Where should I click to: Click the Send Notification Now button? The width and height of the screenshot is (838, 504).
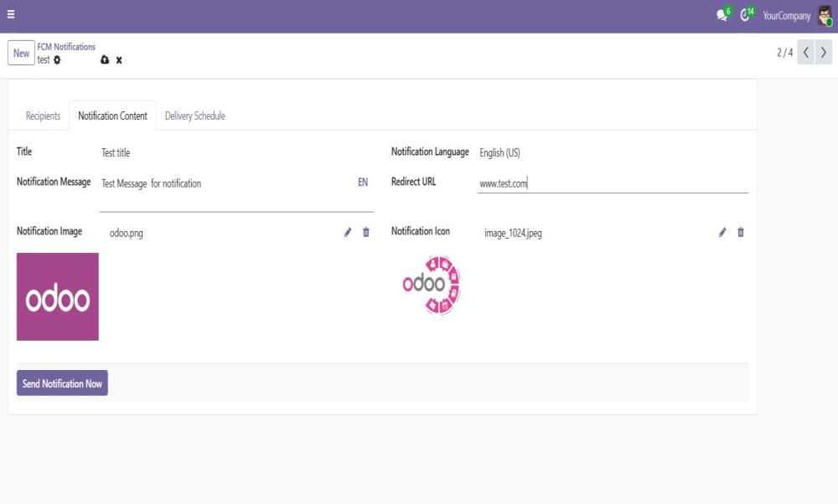(x=62, y=383)
